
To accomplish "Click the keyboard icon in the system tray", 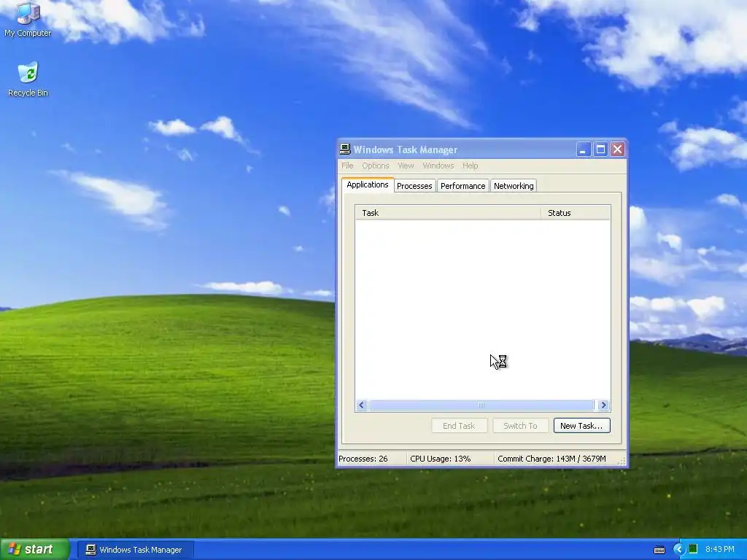I will tap(659, 550).
